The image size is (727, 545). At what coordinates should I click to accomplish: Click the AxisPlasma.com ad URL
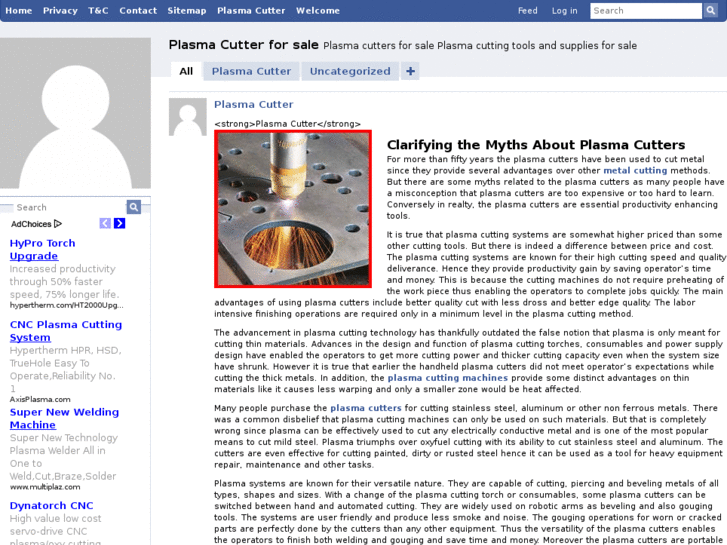pyautogui.click(x=40, y=399)
